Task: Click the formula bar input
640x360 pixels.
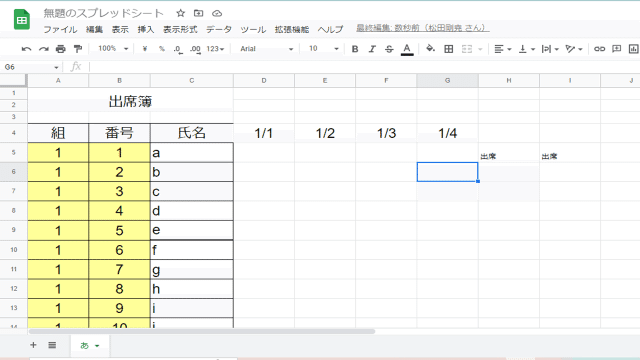Action: [363, 67]
